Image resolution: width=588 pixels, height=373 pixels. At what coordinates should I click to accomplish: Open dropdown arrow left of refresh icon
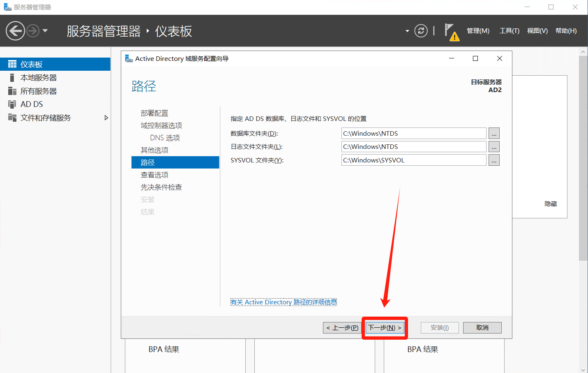[407, 31]
